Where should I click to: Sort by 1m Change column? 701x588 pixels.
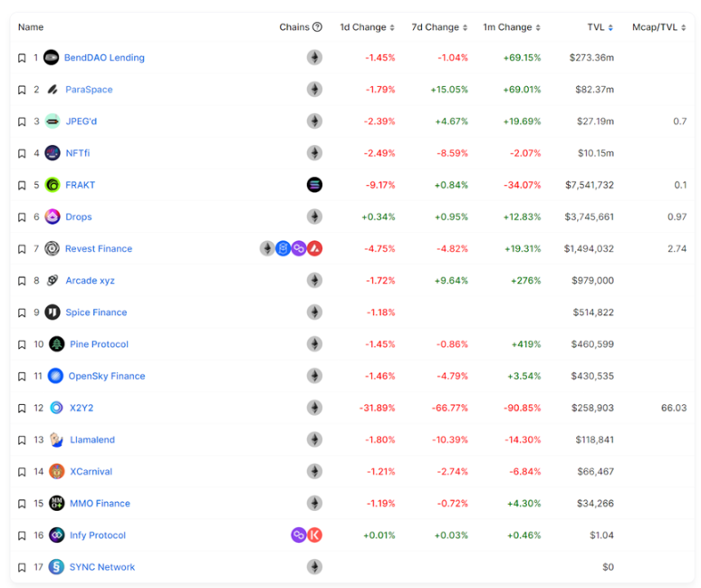pos(512,27)
